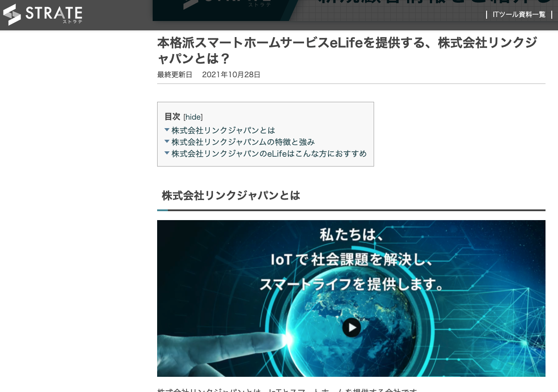Hide the table of contents via [hide]

[193, 117]
